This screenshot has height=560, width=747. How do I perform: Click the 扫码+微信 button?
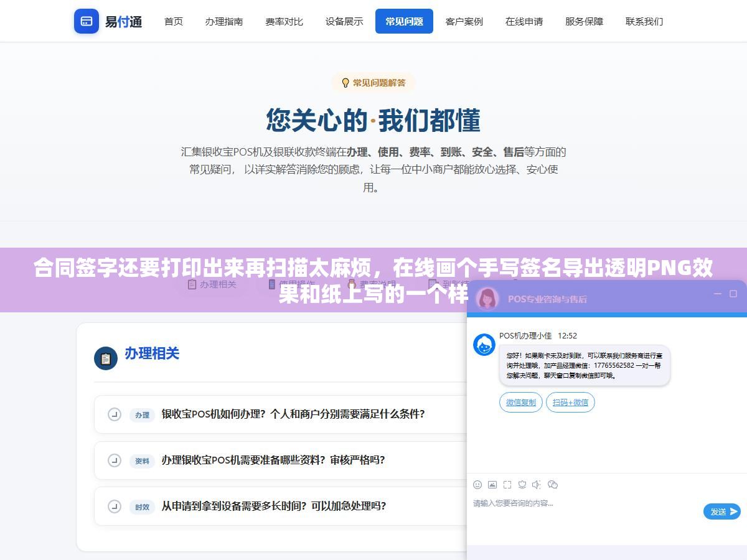click(570, 403)
